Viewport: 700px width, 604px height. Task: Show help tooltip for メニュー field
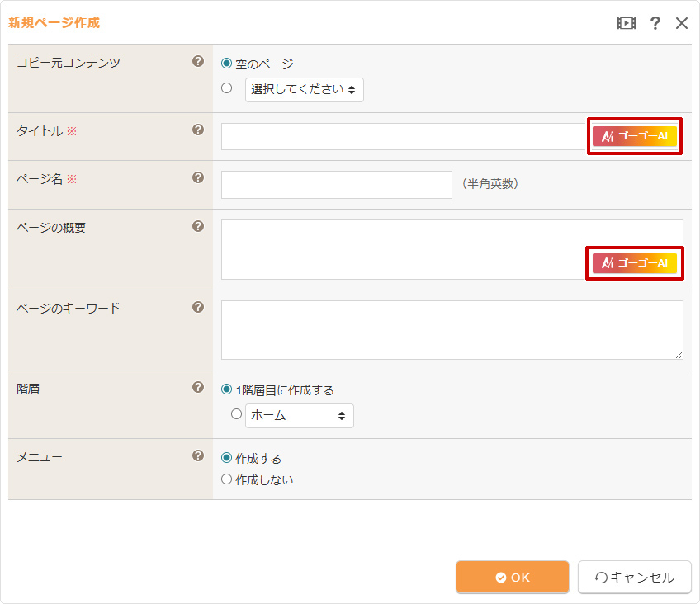click(198, 455)
